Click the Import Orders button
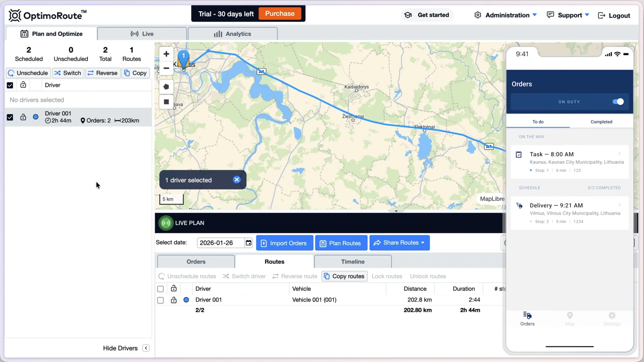The height and width of the screenshot is (362, 644). (x=285, y=243)
